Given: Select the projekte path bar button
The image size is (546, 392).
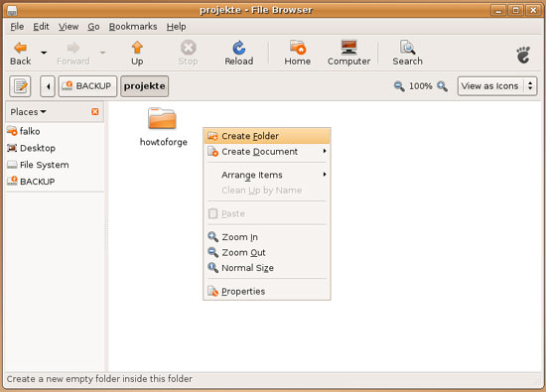Looking at the screenshot, I should [x=145, y=86].
